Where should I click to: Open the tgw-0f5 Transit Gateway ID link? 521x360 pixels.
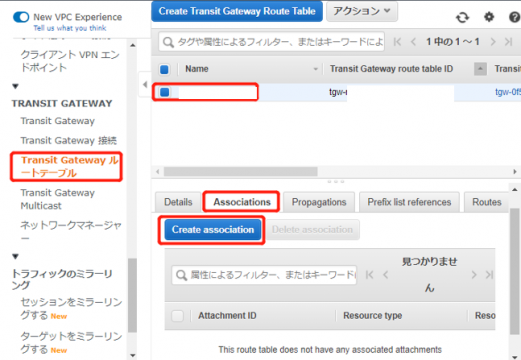point(508,92)
